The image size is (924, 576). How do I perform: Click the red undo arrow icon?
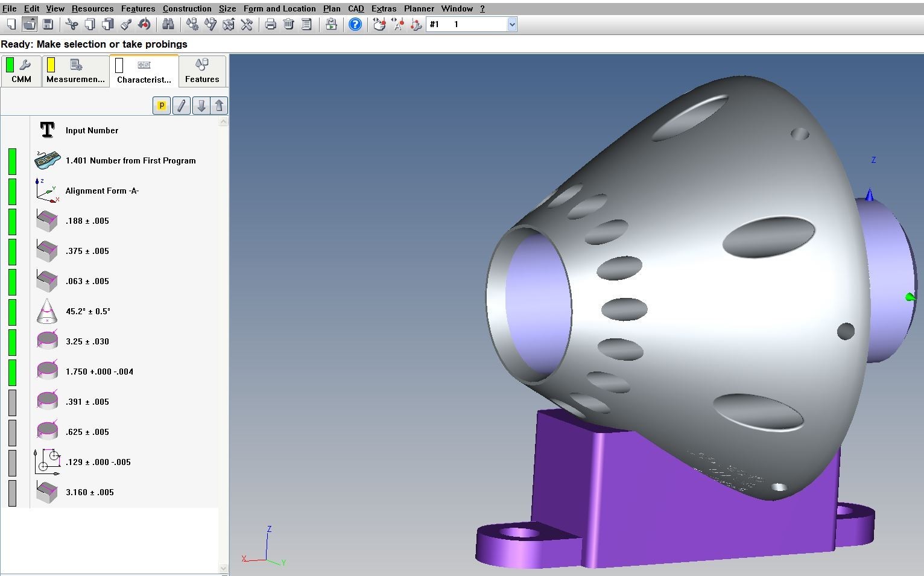coord(144,24)
